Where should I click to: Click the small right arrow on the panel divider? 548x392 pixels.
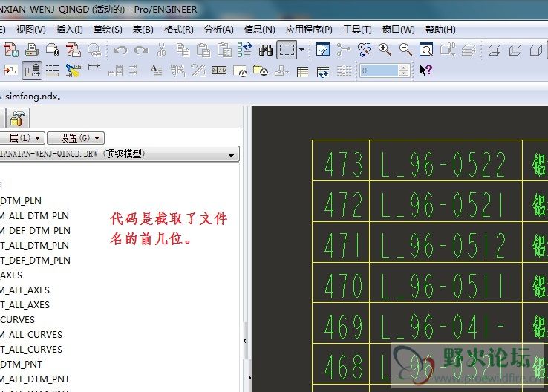pyautogui.click(x=249, y=378)
